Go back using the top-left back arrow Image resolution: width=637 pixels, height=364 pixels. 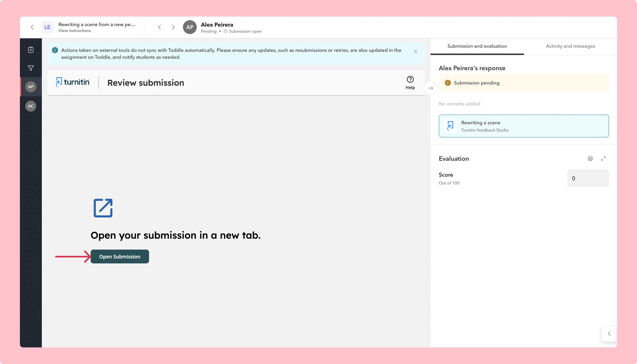(32, 27)
